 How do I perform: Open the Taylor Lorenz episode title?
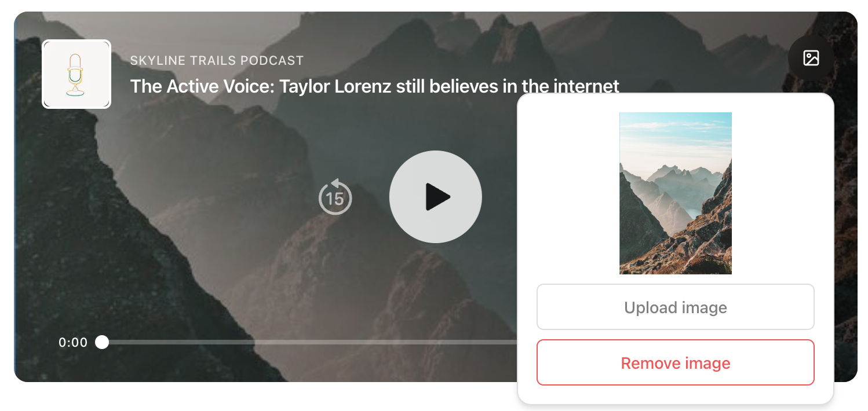point(374,87)
